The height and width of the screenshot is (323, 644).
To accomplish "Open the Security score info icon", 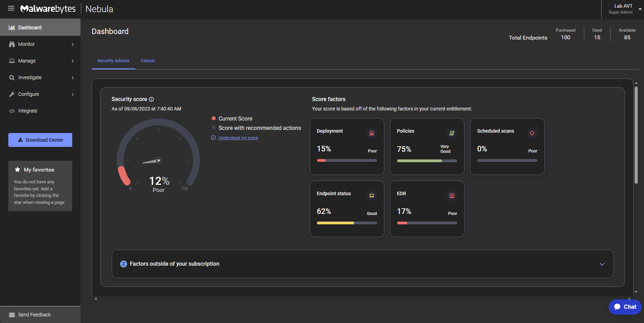I will point(151,99).
